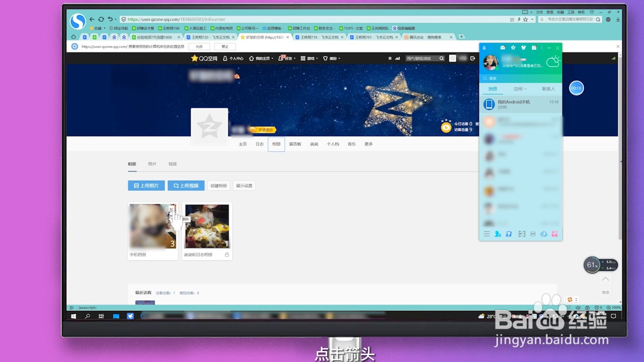Open the Windows notification center
Viewport: 644px width, 362px height.
[x=613, y=316]
